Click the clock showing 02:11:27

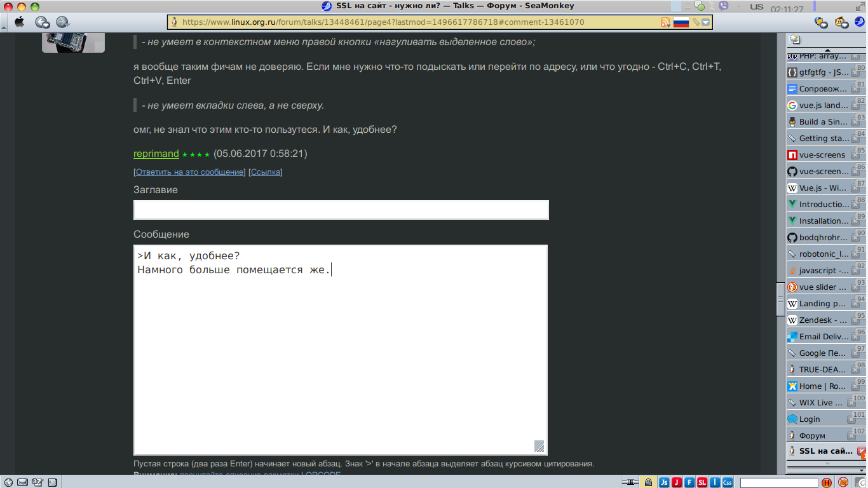787,10
